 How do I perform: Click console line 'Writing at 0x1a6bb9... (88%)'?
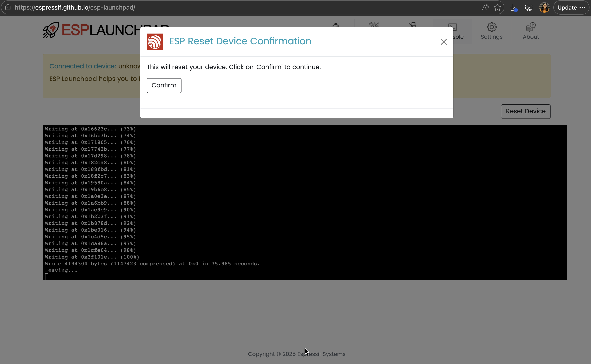[90, 203]
